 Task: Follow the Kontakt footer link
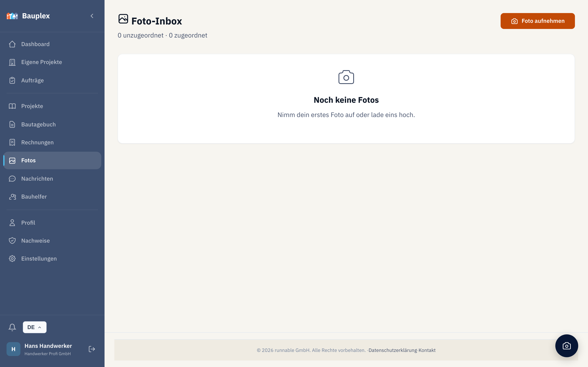[x=427, y=350]
